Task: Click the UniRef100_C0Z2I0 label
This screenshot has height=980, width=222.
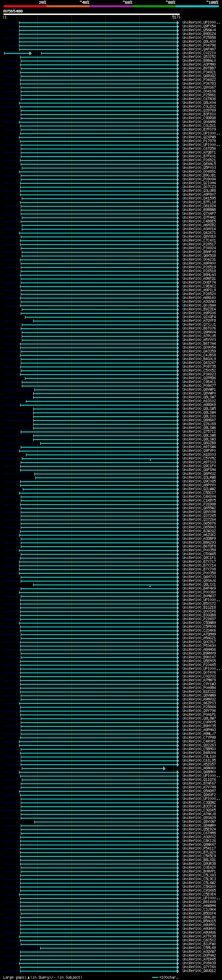Action: point(199,53)
